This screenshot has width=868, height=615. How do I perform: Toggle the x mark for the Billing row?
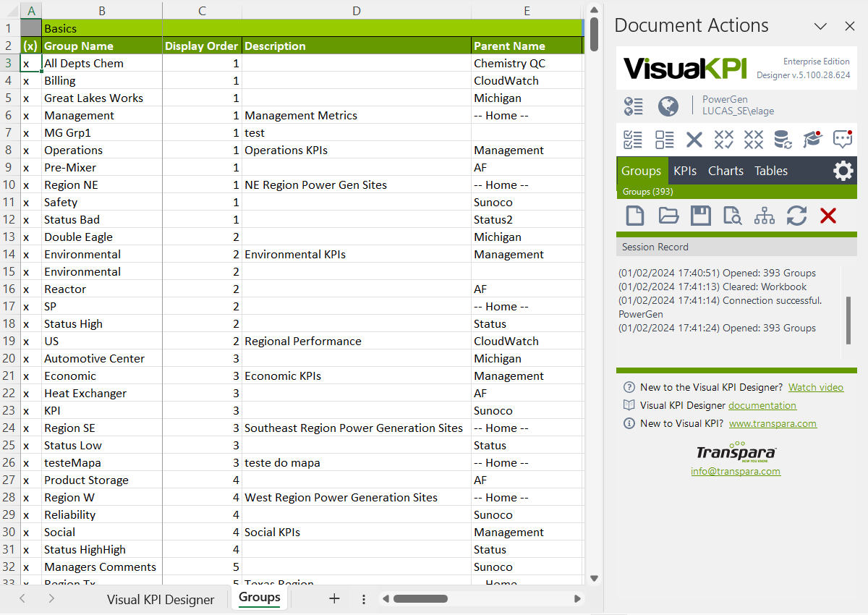(27, 81)
